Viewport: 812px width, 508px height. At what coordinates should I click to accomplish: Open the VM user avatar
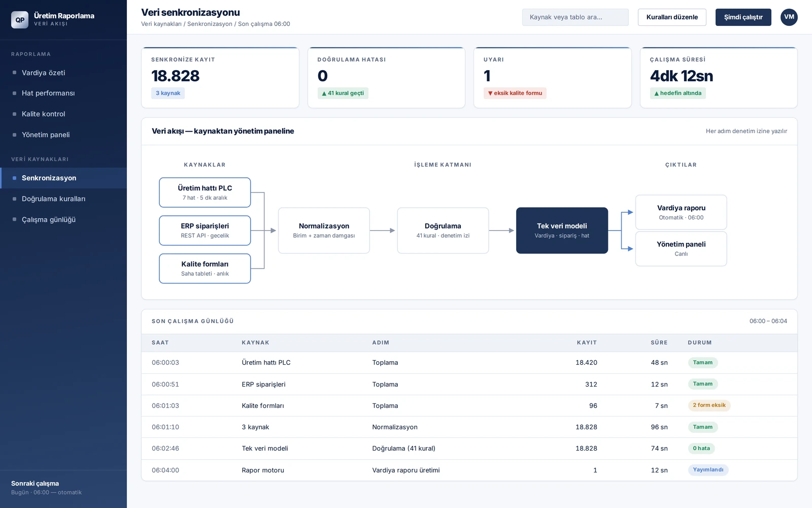coord(789,17)
